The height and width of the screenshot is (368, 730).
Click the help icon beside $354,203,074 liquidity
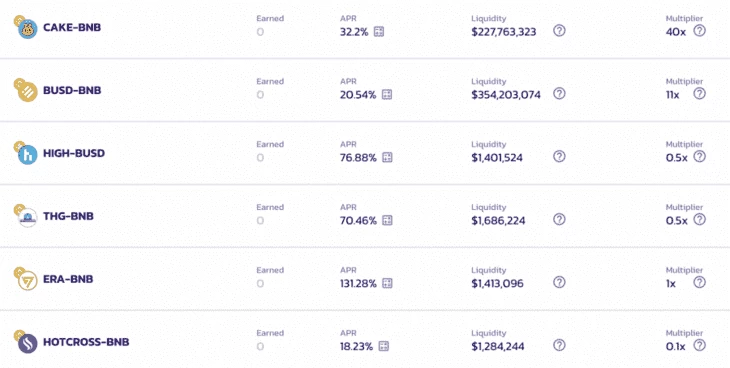559,94
